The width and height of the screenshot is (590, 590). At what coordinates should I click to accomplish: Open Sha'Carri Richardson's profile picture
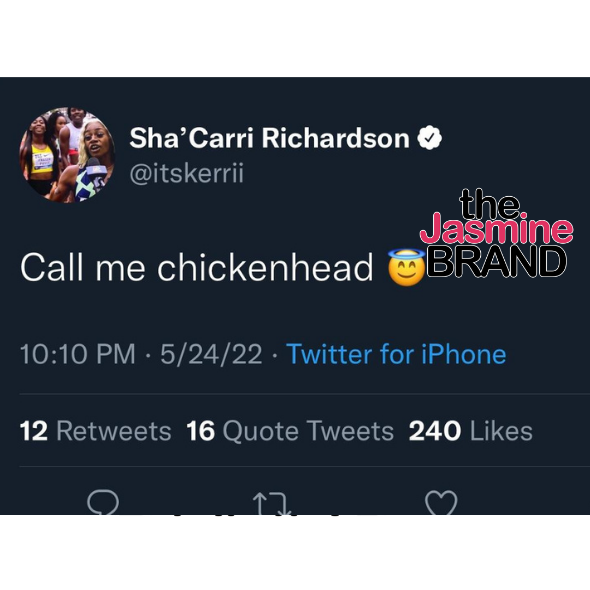[67, 155]
